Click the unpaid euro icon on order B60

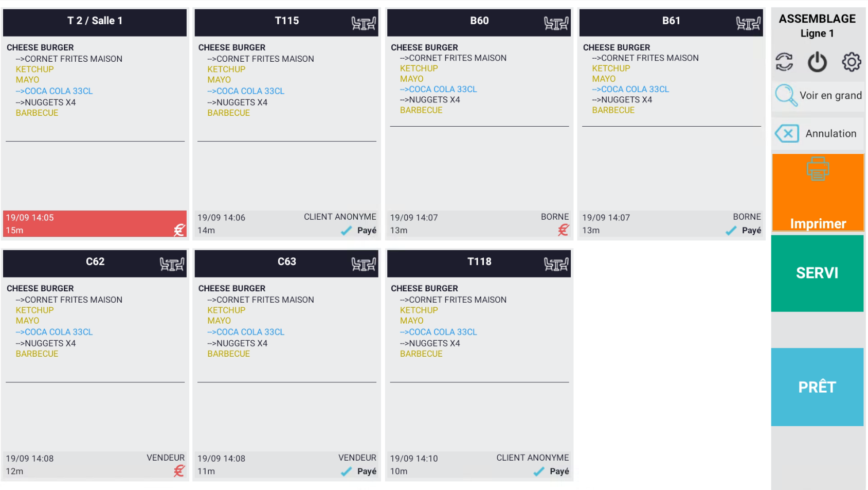tap(564, 230)
